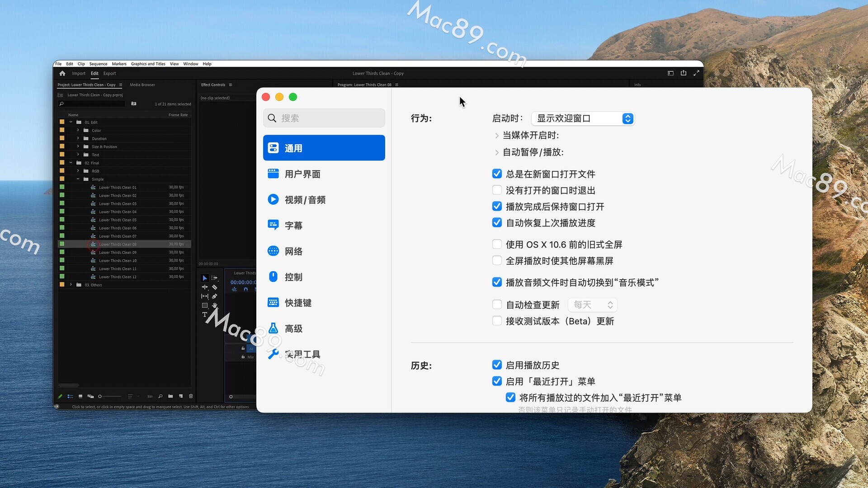Click the New Bin folder icon
The width and height of the screenshot is (868, 488).
(x=170, y=396)
